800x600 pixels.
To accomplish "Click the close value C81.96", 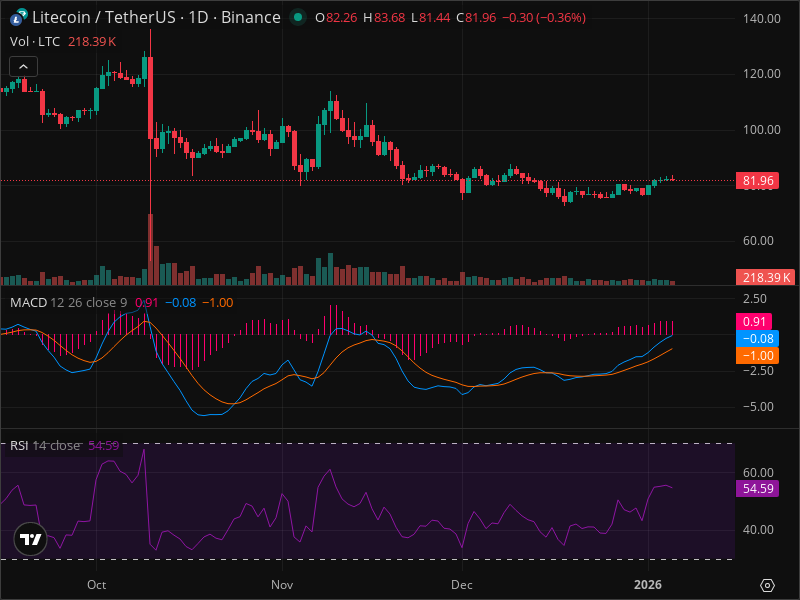I will [x=476, y=17].
